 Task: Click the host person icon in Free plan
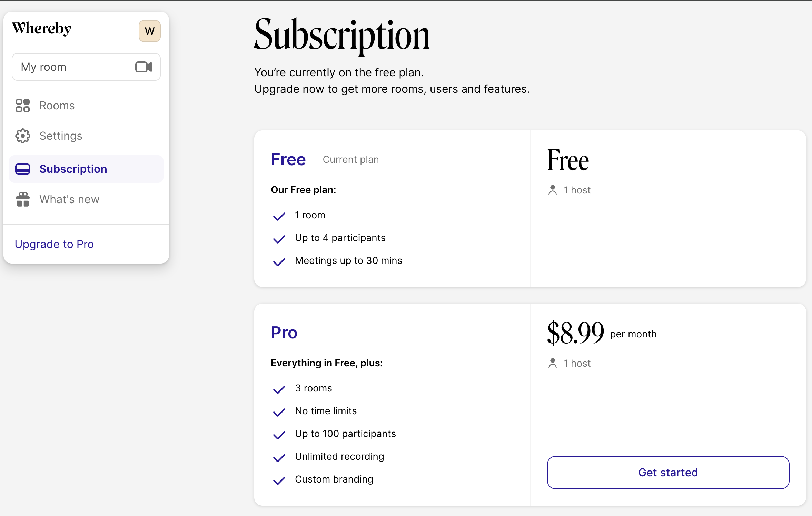553,190
